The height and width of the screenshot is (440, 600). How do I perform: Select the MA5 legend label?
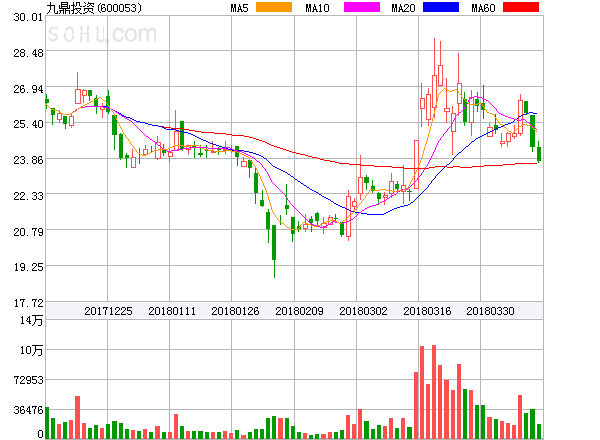click(x=239, y=8)
